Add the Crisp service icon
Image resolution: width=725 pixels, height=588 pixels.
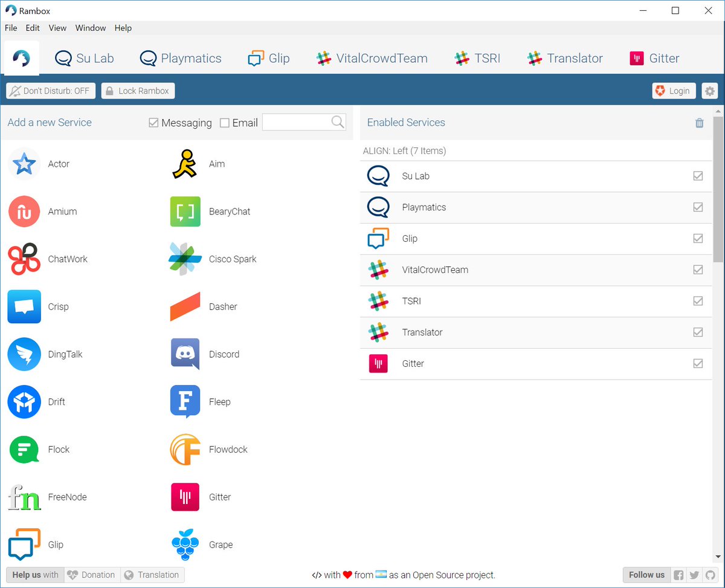pos(24,306)
